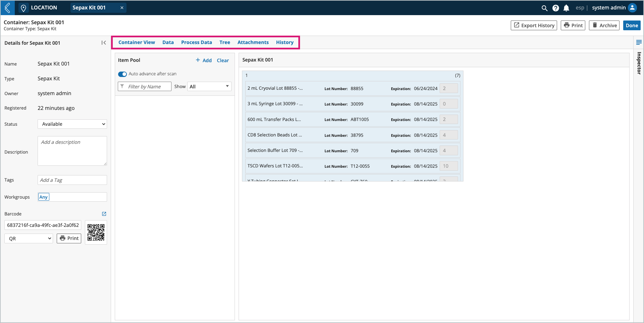
Task: Click Clear in Item Pool
Action: [223, 60]
